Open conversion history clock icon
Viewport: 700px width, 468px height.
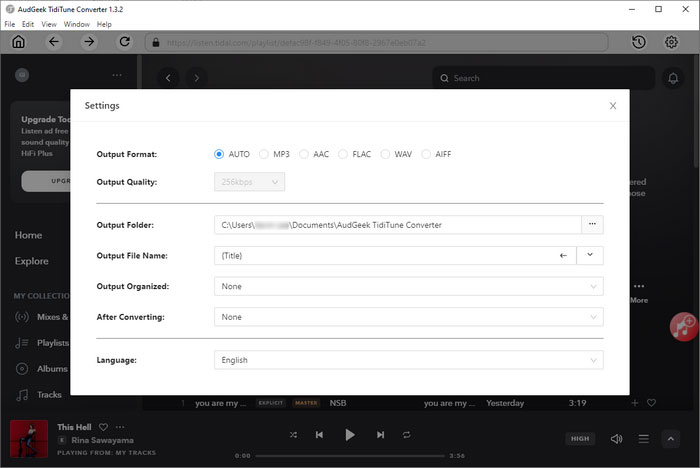click(x=639, y=42)
